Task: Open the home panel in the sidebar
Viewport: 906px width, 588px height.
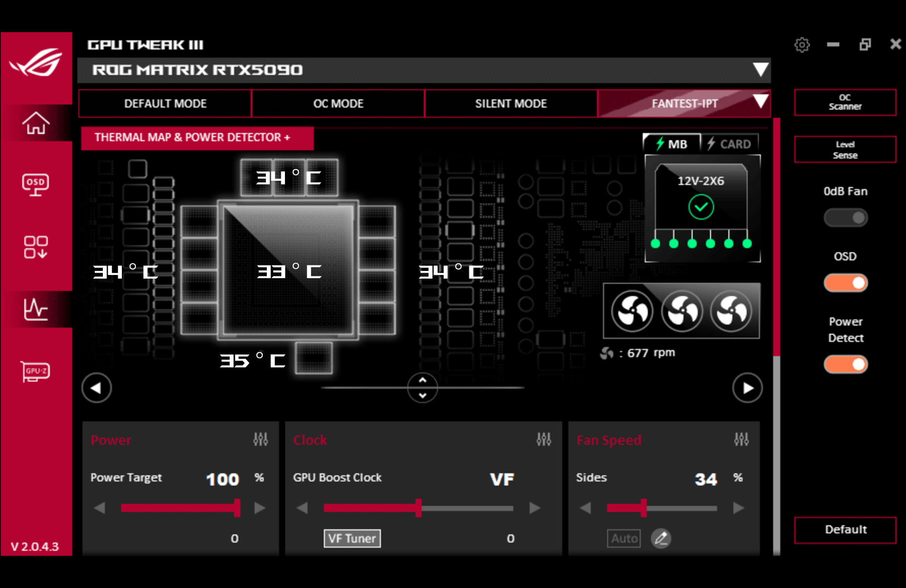Action: pos(36,123)
